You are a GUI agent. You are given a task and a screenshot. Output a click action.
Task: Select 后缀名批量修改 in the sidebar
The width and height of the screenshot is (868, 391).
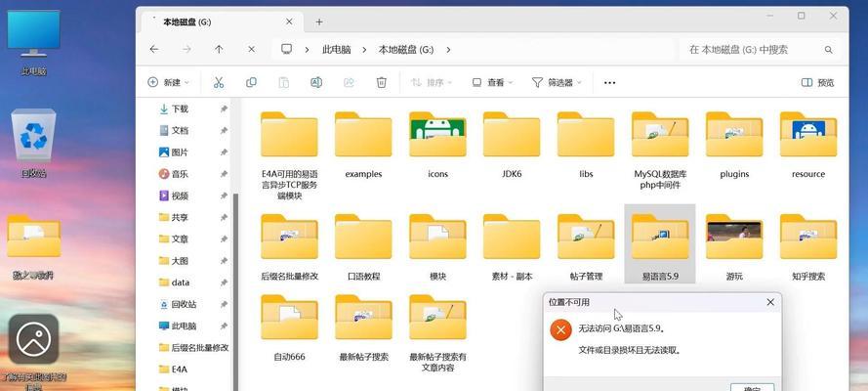tap(192, 348)
